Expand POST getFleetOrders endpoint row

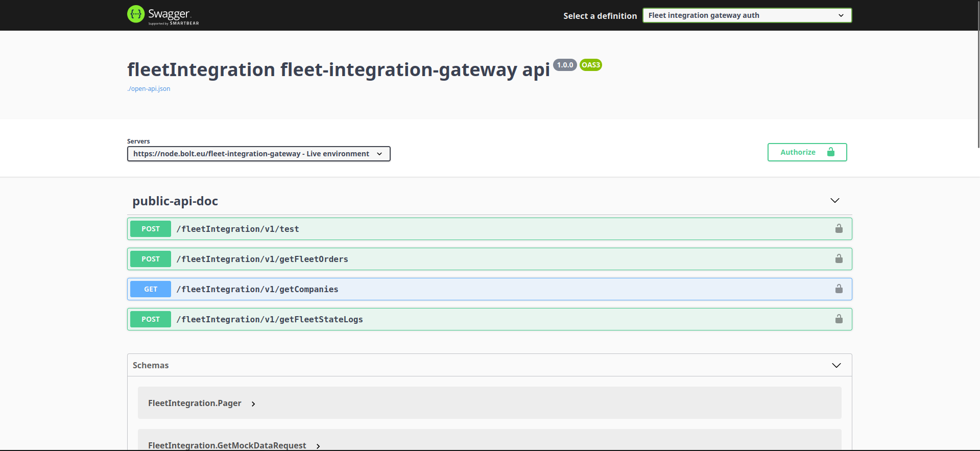(262, 259)
